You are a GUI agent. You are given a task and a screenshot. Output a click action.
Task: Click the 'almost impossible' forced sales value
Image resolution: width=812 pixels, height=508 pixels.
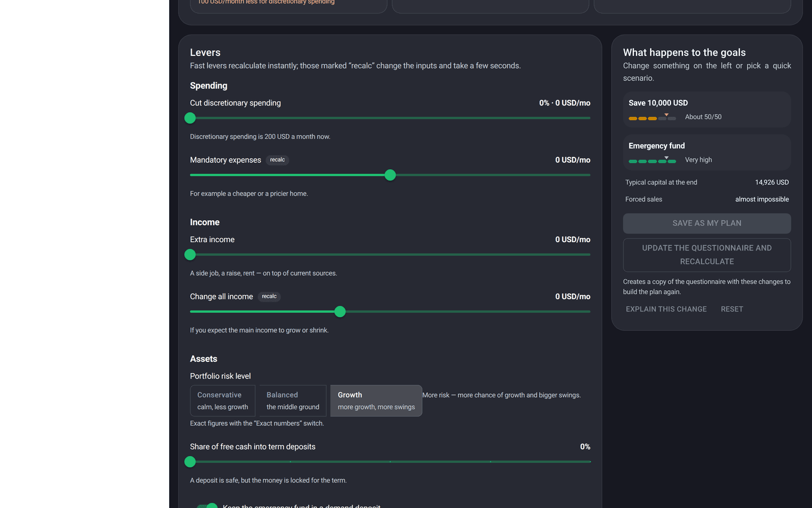pyautogui.click(x=762, y=199)
